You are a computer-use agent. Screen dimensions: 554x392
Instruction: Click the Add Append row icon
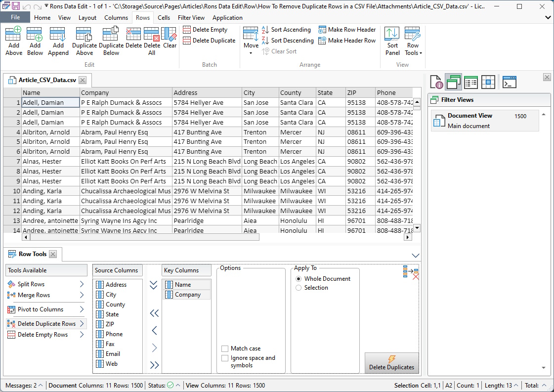58,34
